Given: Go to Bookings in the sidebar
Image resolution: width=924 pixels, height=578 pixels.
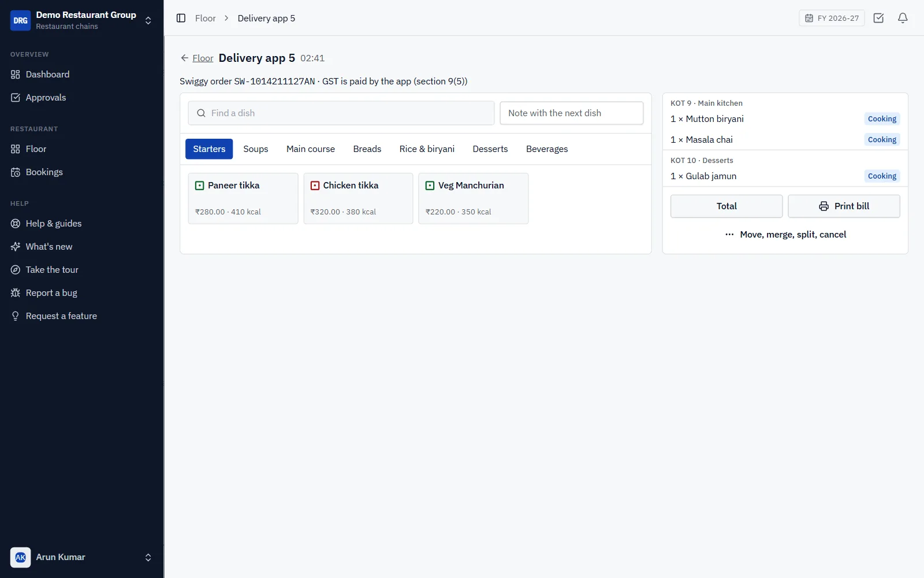Looking at the screenshot, I should [81, 172].
